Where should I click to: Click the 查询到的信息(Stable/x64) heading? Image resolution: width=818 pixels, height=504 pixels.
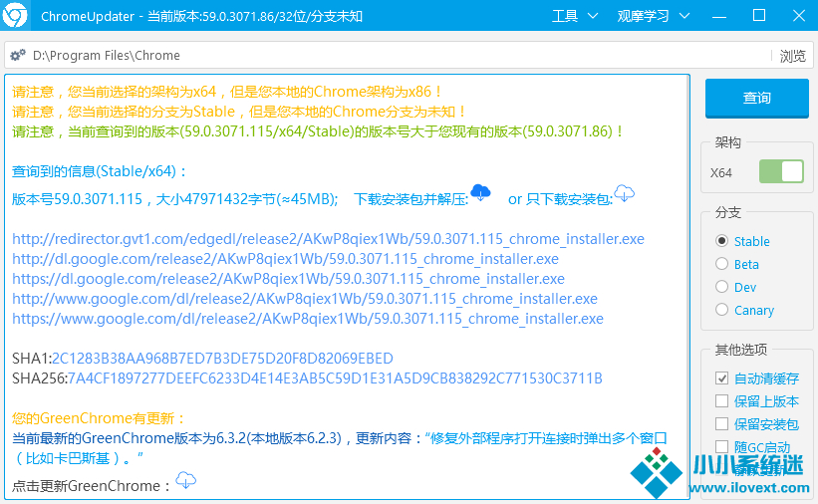click(x=99, y=171)
